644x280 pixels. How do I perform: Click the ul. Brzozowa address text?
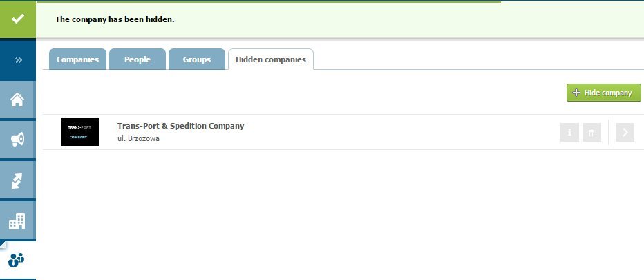pos(138,138)
